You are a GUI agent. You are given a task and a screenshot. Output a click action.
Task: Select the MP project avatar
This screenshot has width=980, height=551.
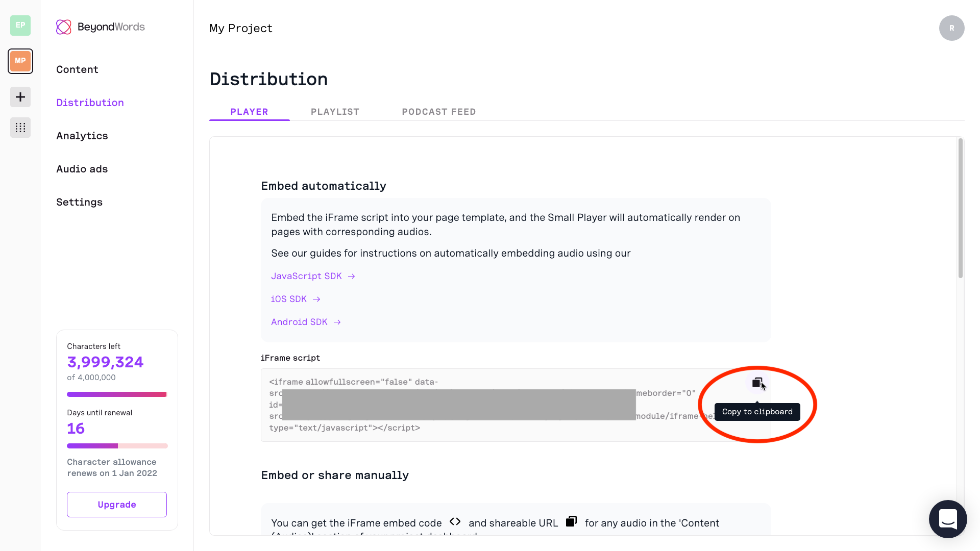(20, 61)
